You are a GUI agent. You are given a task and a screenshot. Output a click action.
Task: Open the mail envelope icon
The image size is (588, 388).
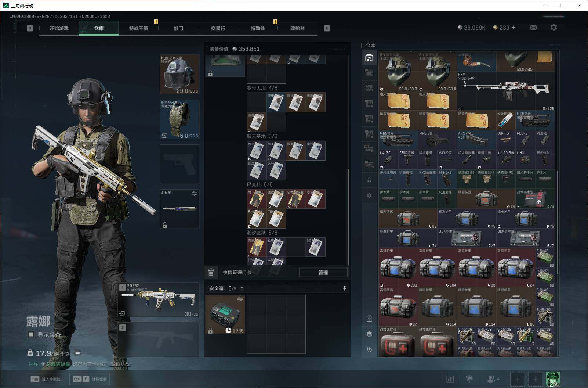(533, 28)
